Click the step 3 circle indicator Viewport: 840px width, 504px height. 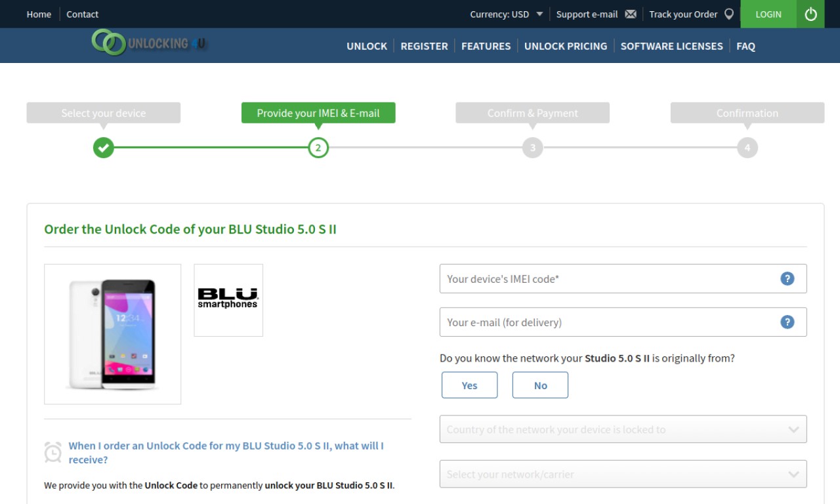[533, 148]
